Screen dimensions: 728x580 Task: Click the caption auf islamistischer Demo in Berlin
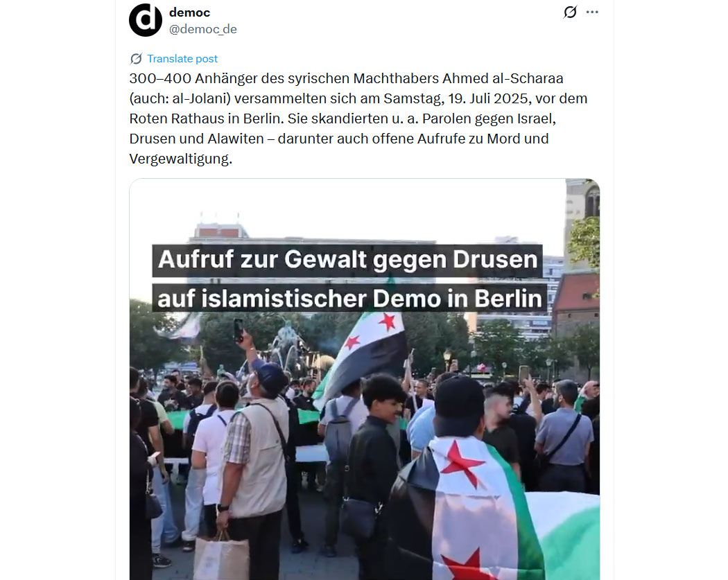pyautogui.click(x=349, y=299)
